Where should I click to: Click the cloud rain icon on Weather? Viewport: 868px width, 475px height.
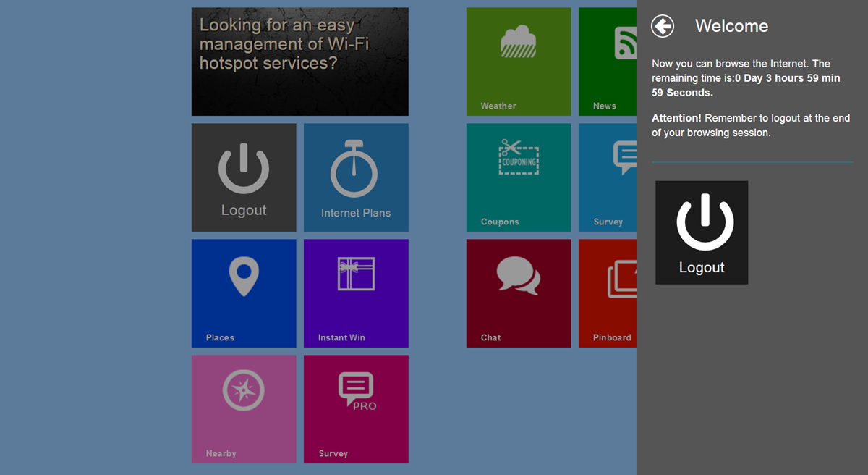pos(519,42)
